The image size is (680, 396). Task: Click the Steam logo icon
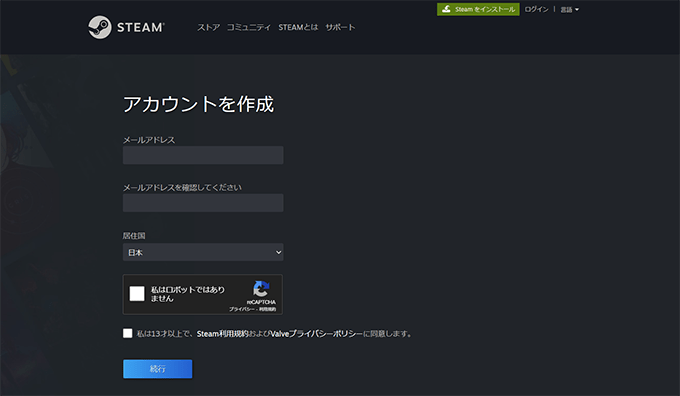tap(100, 27)
